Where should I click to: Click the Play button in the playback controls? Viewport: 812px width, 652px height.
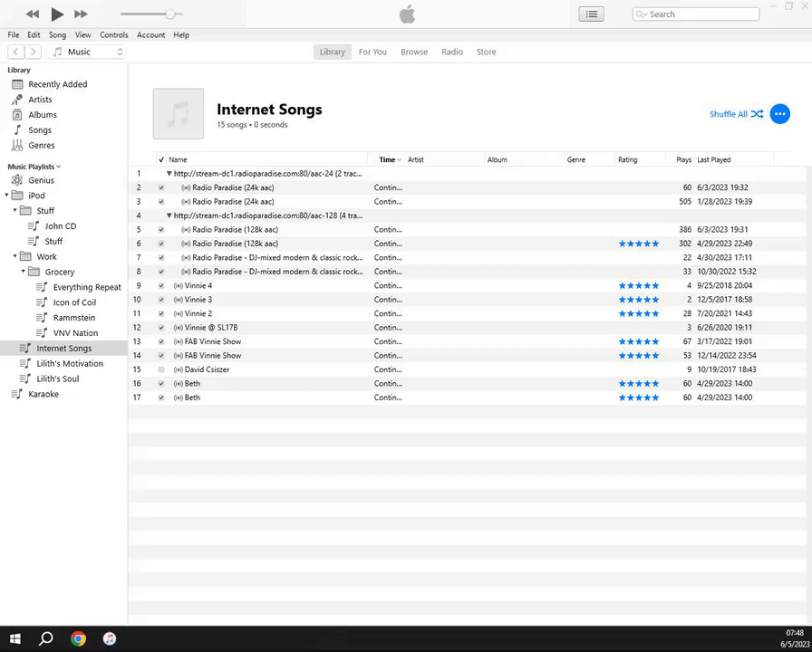click(x=57, y=14)
